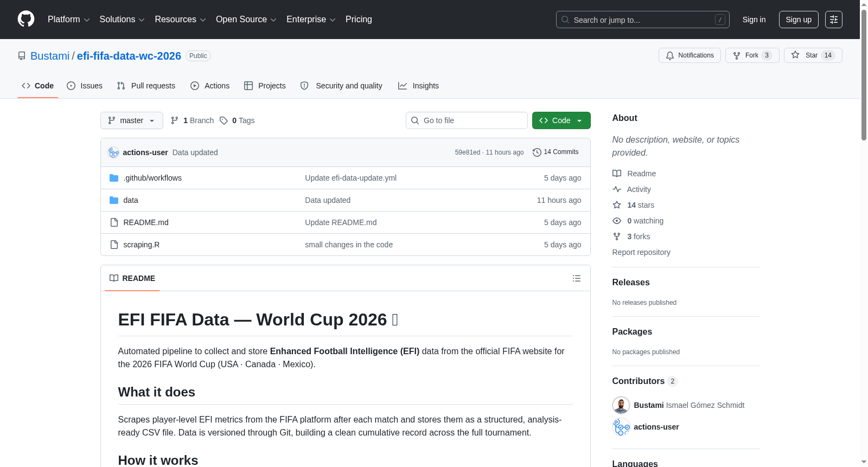
Task: Click the GitHub logo icon
Action: pyautogui.click(x=26, y=19)
